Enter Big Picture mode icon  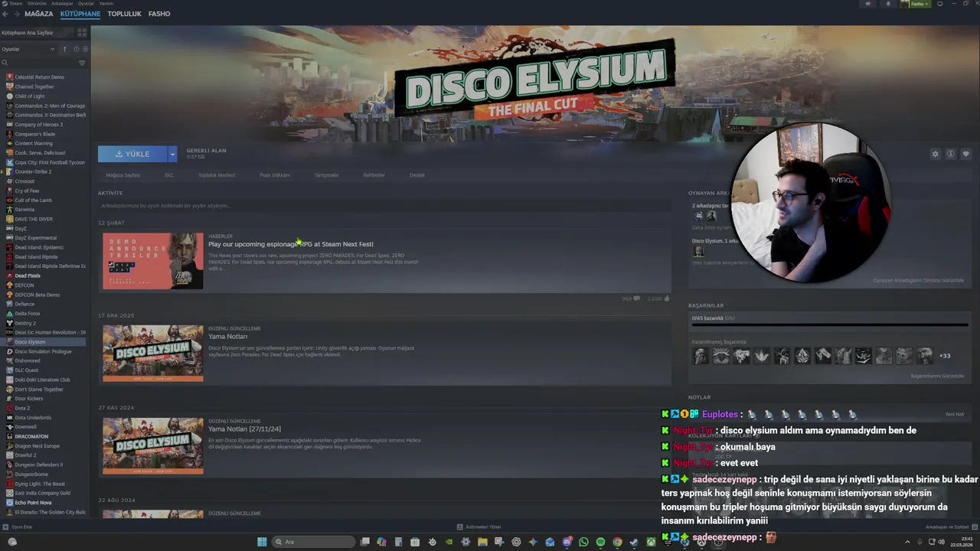[x=940, y=4]
